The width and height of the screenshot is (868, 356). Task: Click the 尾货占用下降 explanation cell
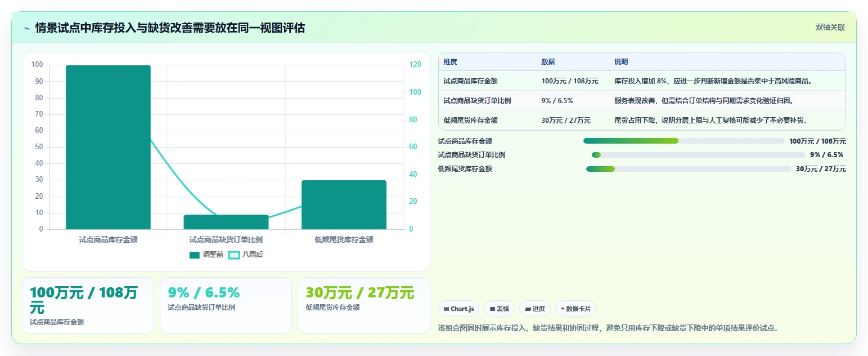pos(710,121)
